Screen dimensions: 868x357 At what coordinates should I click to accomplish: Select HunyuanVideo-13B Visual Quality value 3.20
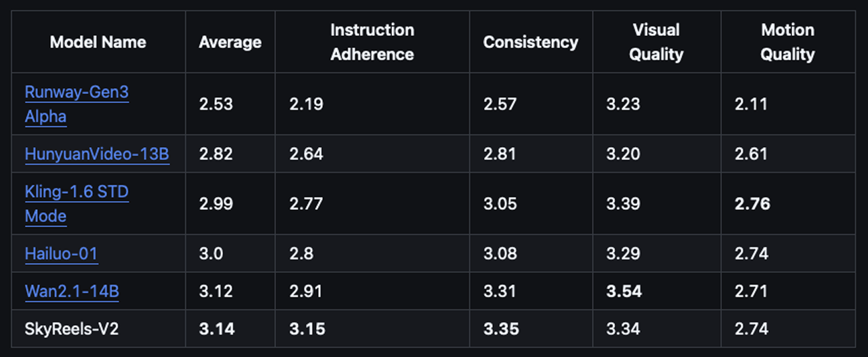tap(623, 154)
